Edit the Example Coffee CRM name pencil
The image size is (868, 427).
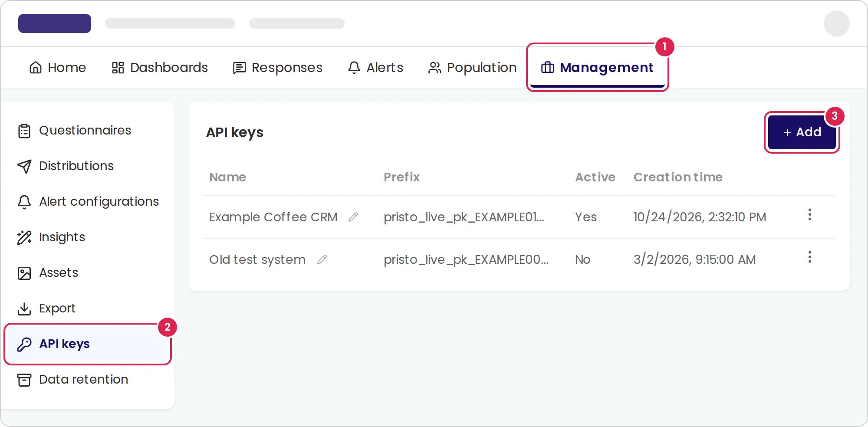(x=353, y=217)
